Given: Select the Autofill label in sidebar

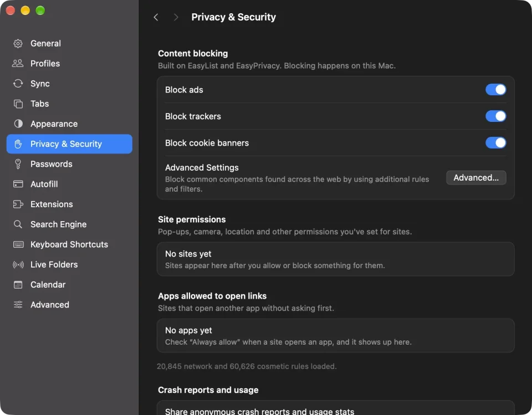Looking at the screenshot, I should 44,184.
